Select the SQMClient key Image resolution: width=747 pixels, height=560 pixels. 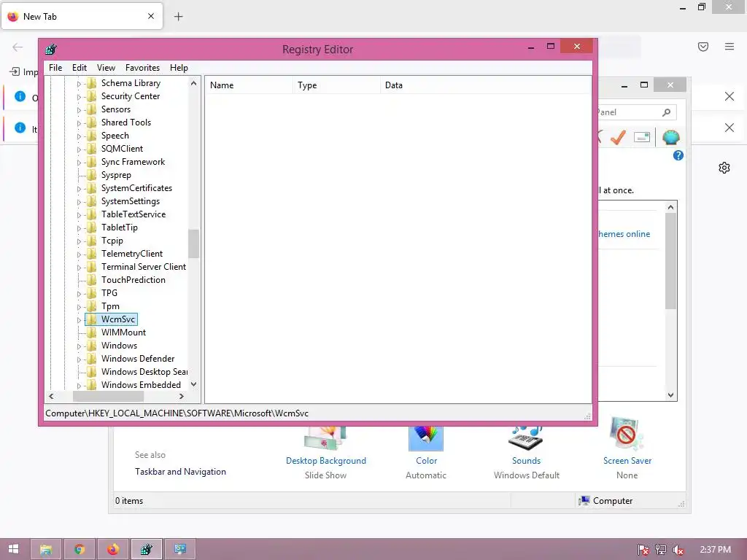coord(122,149)
